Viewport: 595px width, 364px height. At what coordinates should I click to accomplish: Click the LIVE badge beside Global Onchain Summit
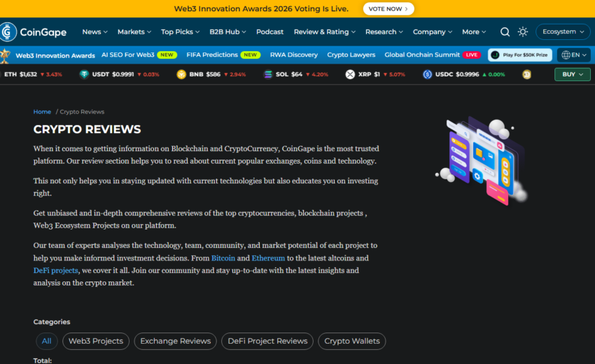pos(472,55)
